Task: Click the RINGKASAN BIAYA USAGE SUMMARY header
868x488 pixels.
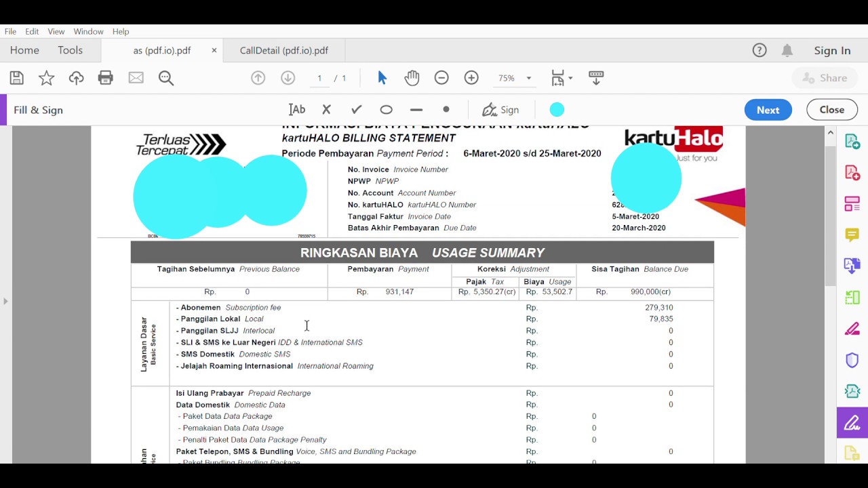Action: [x=422, y=252]
